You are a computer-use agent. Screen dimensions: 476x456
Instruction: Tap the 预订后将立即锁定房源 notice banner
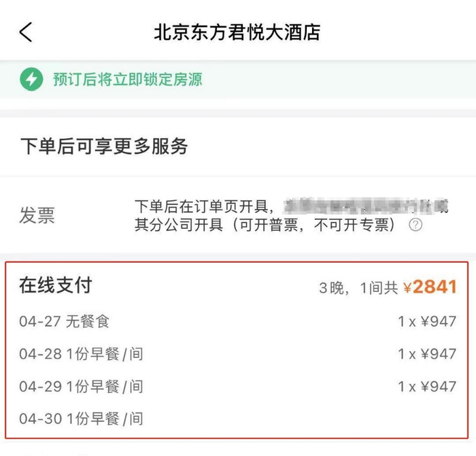(x=238, y=80)
